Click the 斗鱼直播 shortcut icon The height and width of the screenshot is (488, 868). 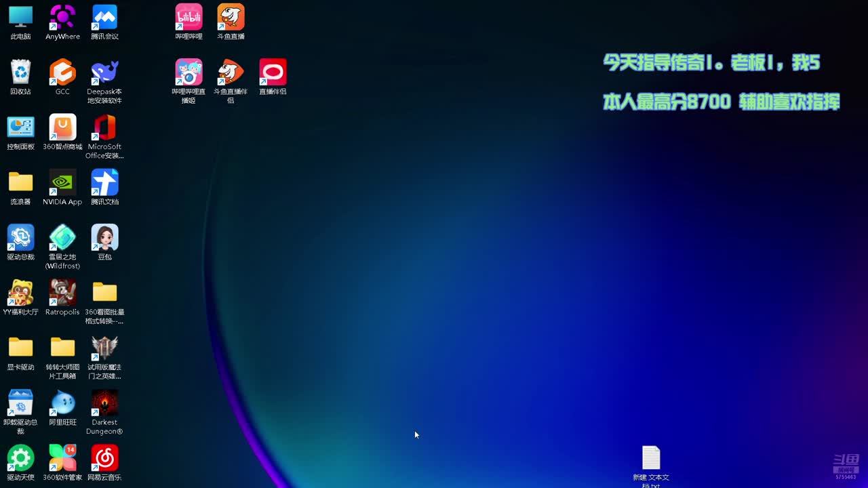click(231, 18)
